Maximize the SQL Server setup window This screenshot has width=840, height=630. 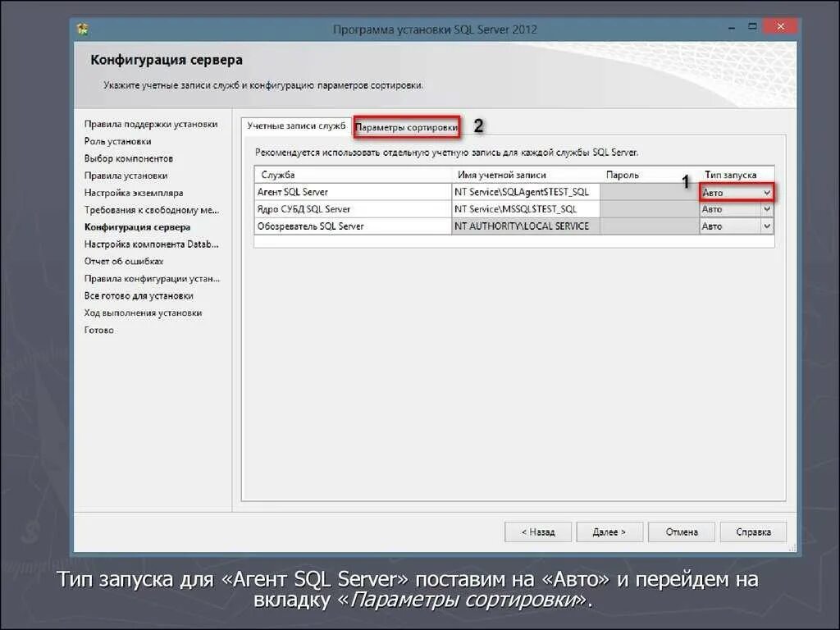[x=753, y=26]
